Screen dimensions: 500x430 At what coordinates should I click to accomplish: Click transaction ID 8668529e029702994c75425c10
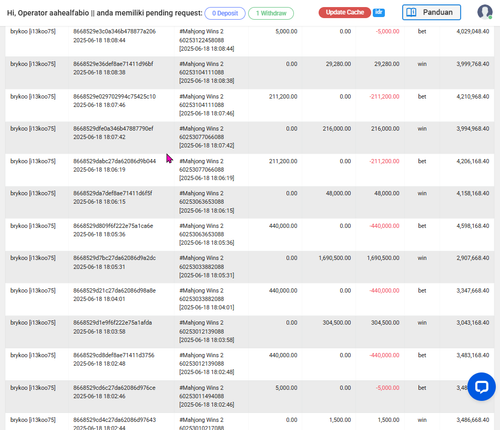coord(114,97)
